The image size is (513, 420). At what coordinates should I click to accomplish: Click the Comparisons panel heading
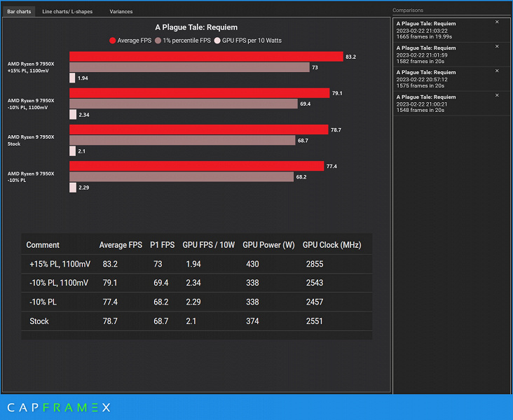[x=408, y=10]
